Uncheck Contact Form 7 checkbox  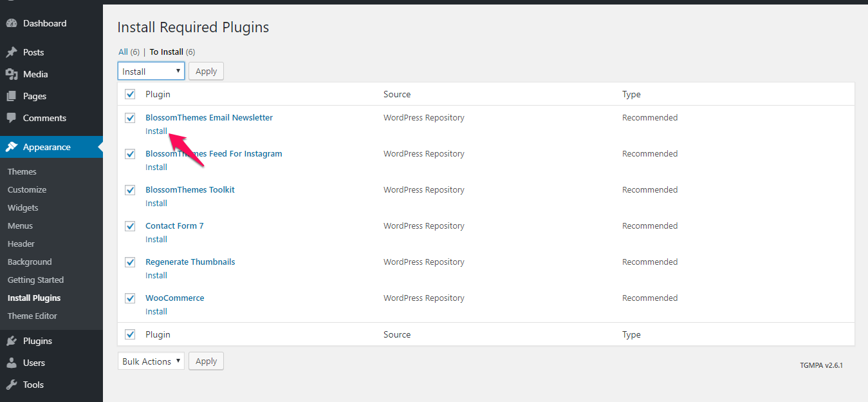[130, 226]
